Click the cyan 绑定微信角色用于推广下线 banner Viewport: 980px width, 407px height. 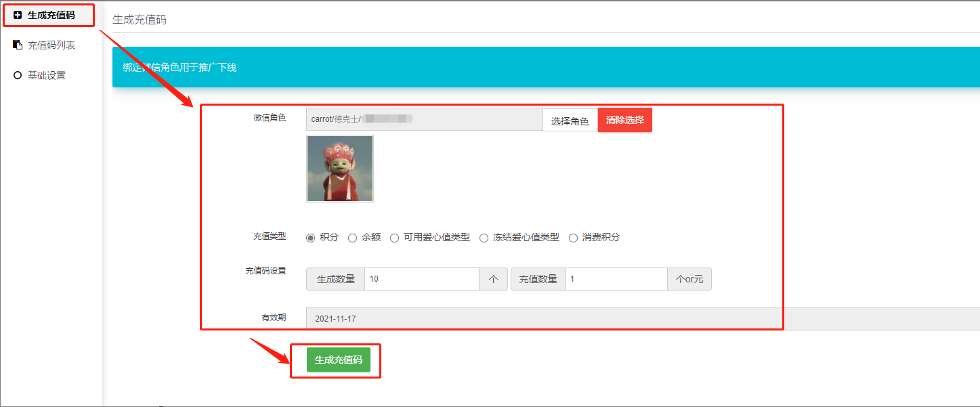coord(542,67)
